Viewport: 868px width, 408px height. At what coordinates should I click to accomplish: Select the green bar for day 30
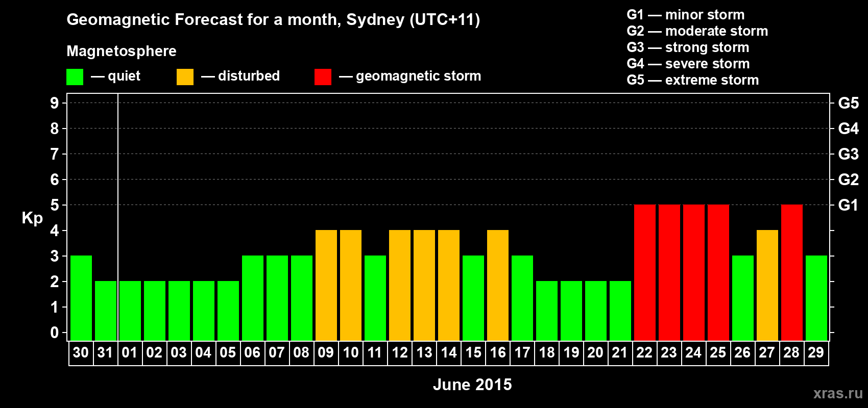(81, 298)
